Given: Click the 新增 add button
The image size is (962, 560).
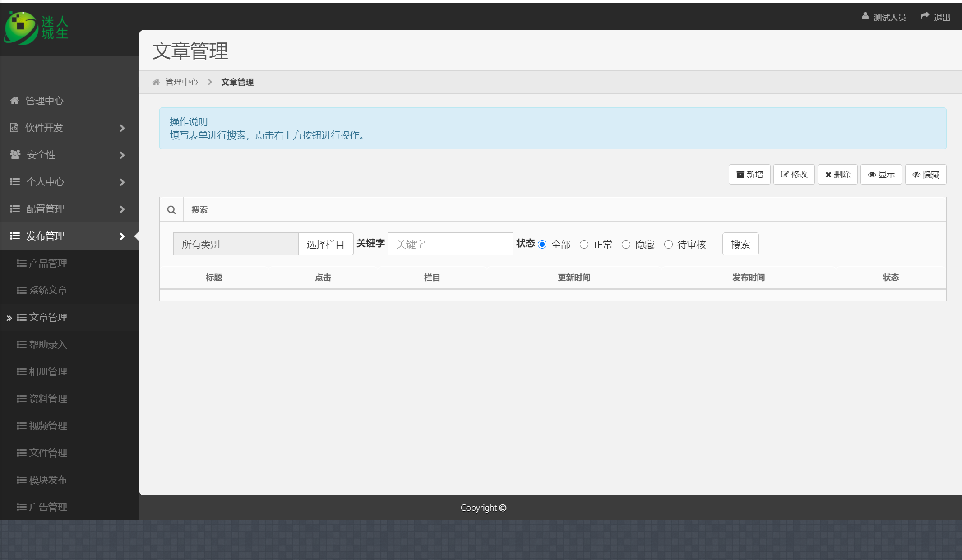Looking at the screenshot, I should [749, 175].
